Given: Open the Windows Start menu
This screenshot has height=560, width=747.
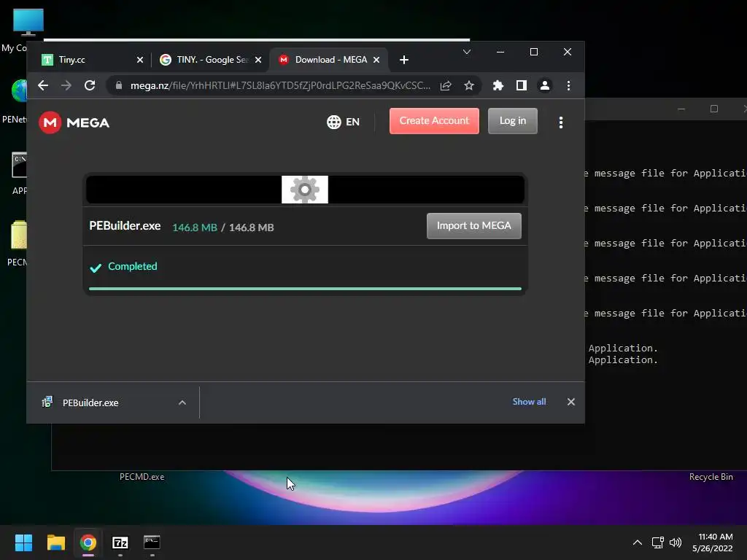Looking at the screenshot, I should 23,542.
